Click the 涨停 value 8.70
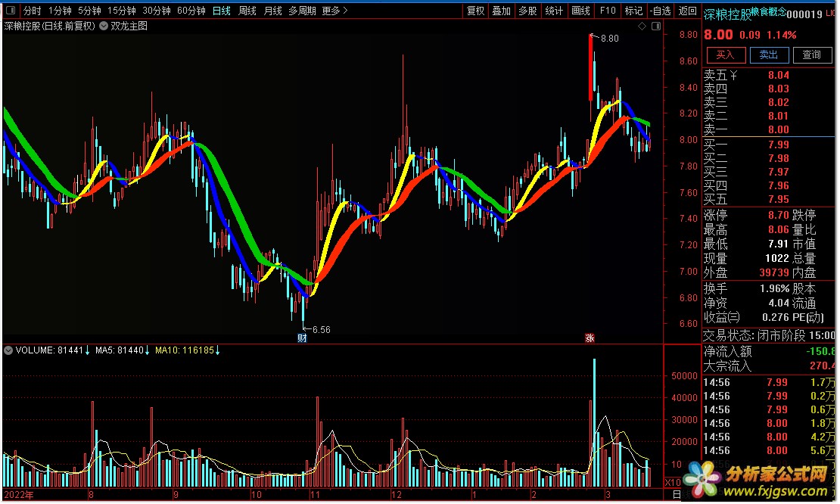Screen dimensions: 840x504 point(779,216)
